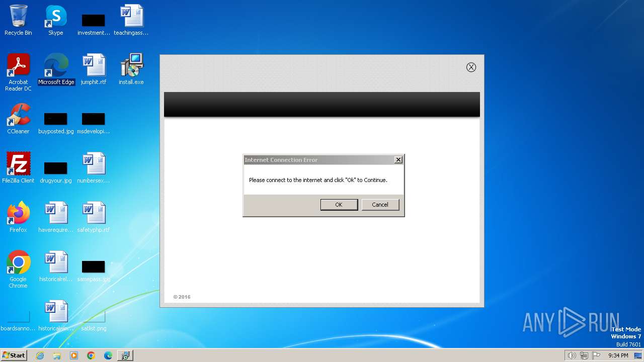
Task: Select the Google Chrome desktop shortcut
Action: tap(18, 269)
